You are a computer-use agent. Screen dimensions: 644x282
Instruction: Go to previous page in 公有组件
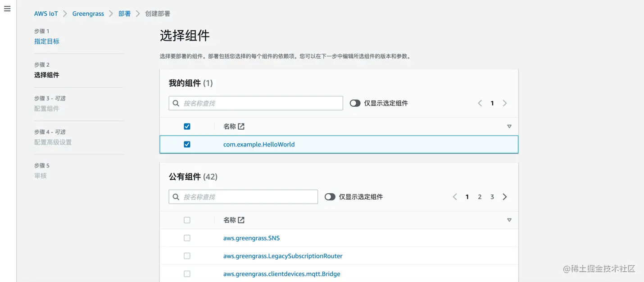pos(454,197)
